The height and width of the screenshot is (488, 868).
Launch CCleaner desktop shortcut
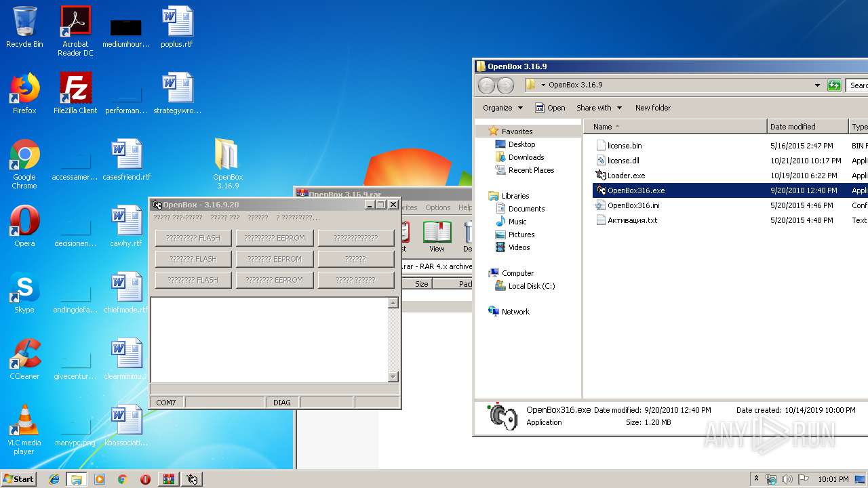pyautogui.click(x=24, y=359)
